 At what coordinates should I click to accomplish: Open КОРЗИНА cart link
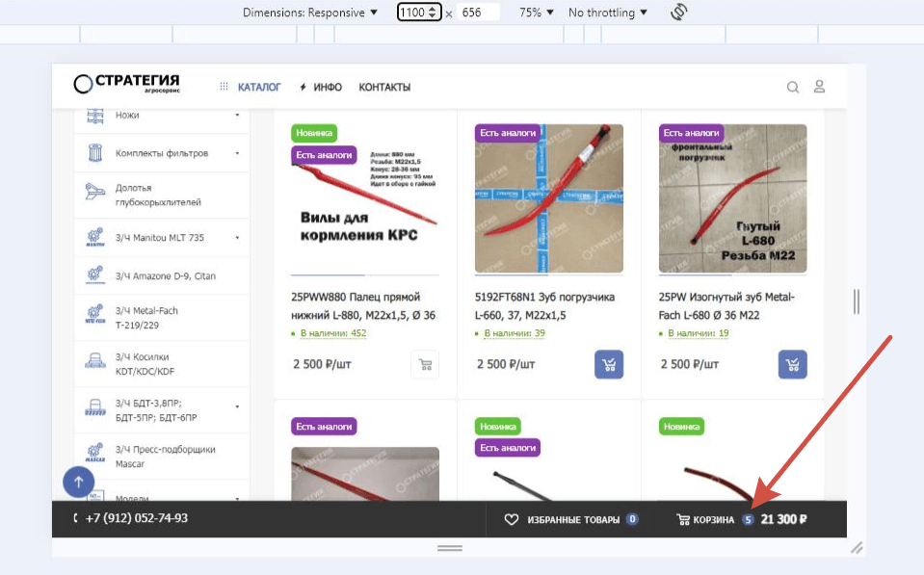tap(714, 520)
